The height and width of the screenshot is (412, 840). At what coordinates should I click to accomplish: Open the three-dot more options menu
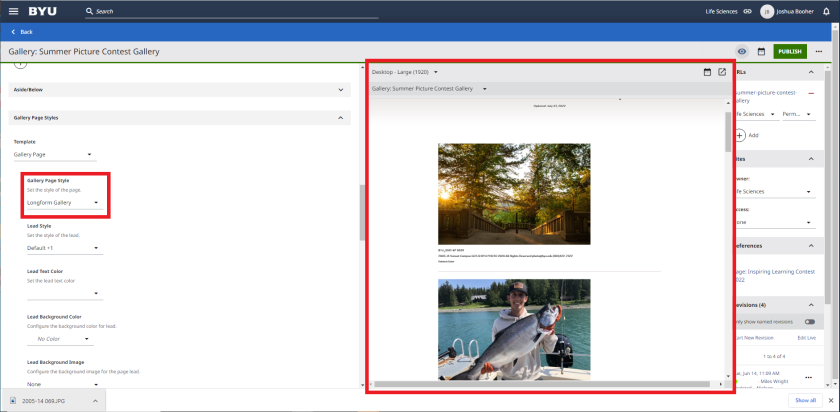coord(819,51)
